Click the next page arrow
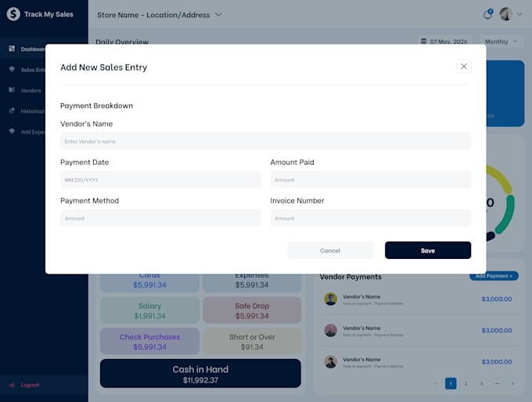The width and height of the screenshot is (532, 402). coord(512,383)
